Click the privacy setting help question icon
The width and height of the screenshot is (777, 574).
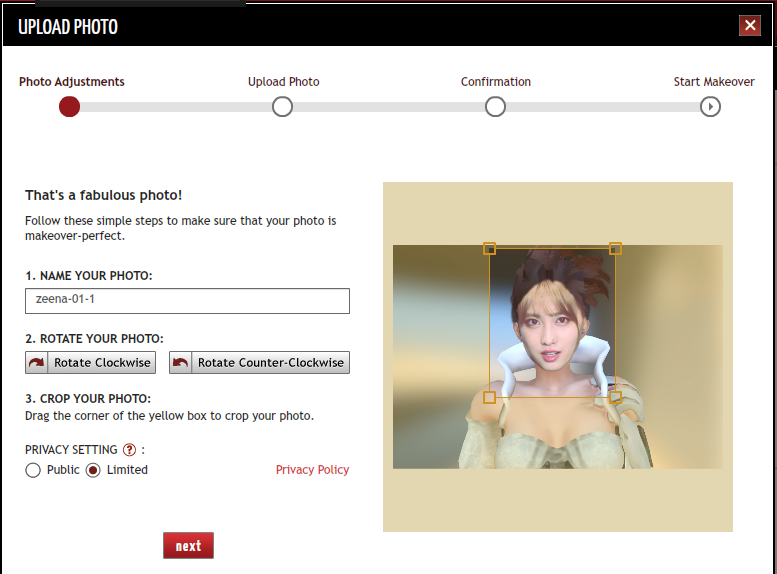(x=129, y=450)
